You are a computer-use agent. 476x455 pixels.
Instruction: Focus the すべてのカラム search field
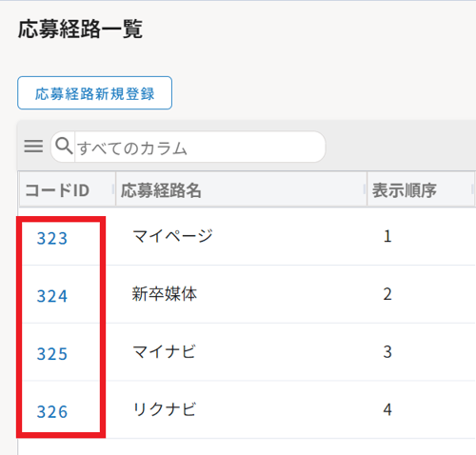200,148
